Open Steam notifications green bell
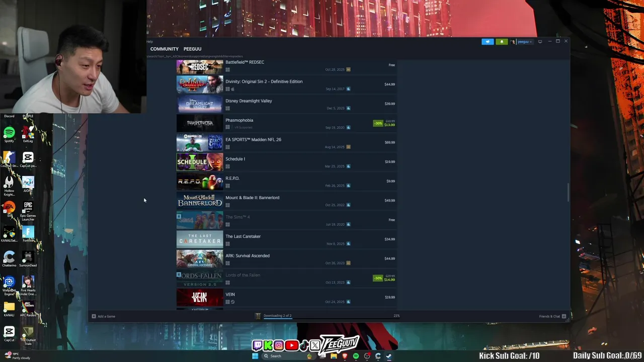This screenshot has height=362, width=644. tap(502, 42)
